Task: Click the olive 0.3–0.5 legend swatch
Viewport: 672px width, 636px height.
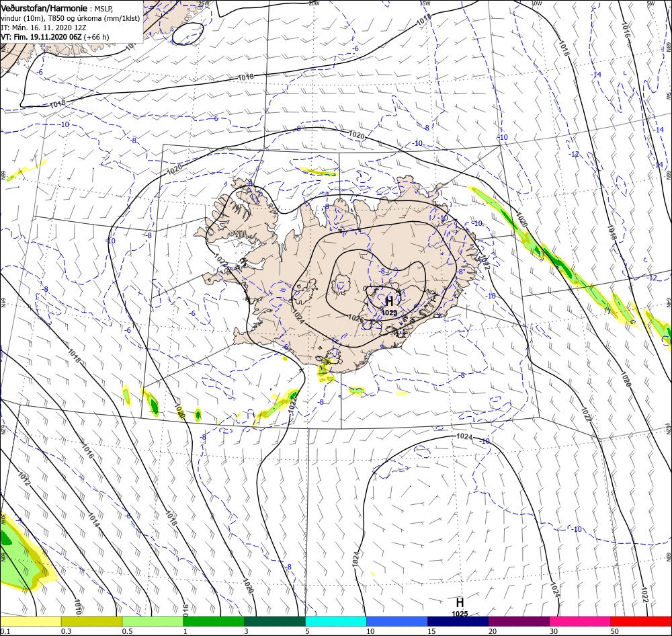Action: [91, 621]
